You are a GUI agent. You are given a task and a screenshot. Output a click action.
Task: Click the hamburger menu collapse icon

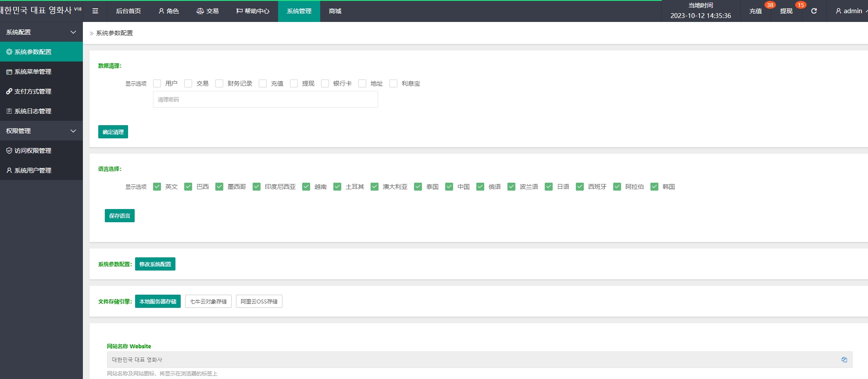click(x=95, y=11)
